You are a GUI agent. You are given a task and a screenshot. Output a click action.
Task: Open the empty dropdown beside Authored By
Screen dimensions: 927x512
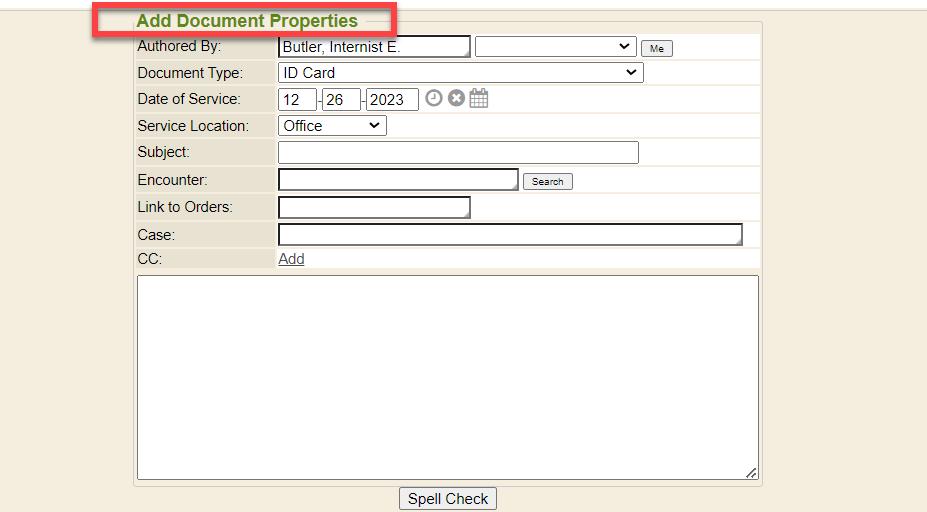click(x=555, y=46)
